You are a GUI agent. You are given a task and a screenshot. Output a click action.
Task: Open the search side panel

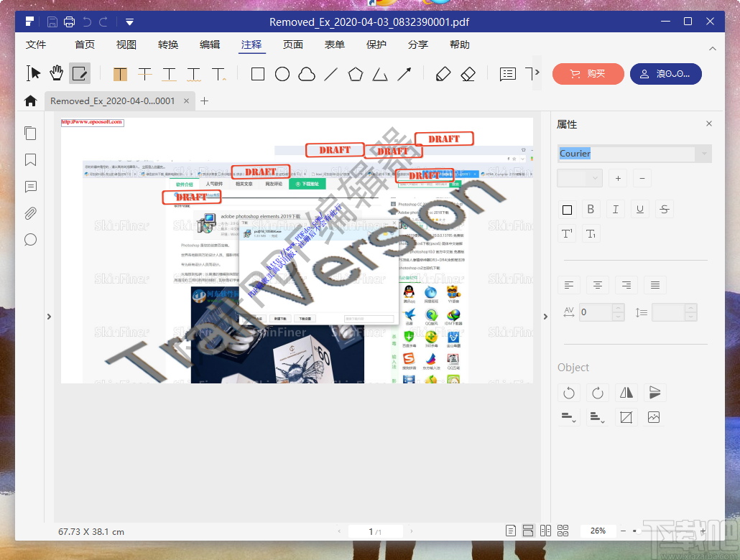click(30, 240)
